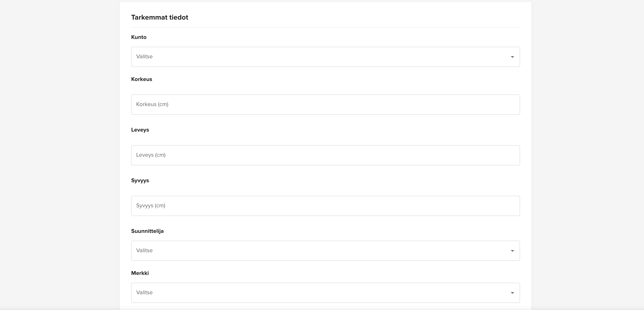Open the Kunto dropdown

click(326, 57)
